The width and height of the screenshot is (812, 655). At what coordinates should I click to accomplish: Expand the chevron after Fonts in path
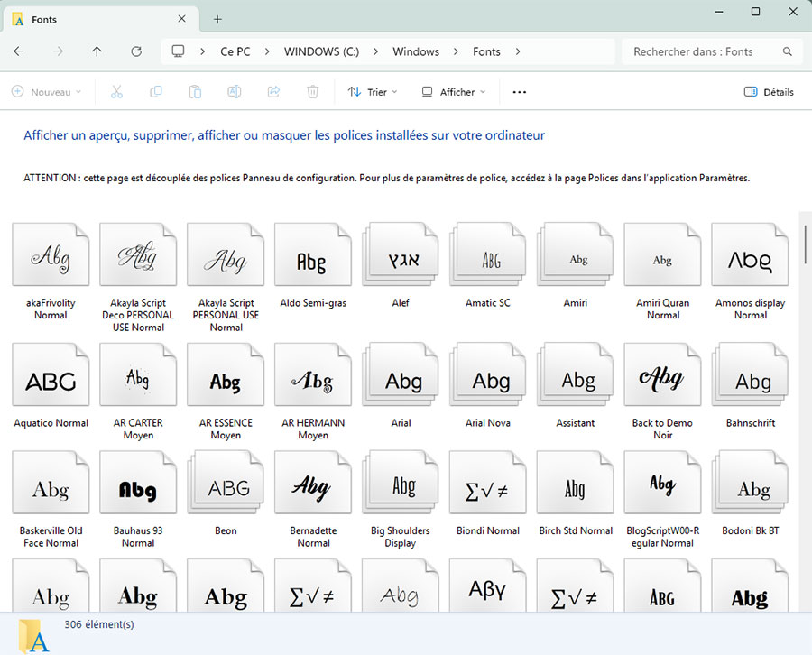(x=518, y=51)
